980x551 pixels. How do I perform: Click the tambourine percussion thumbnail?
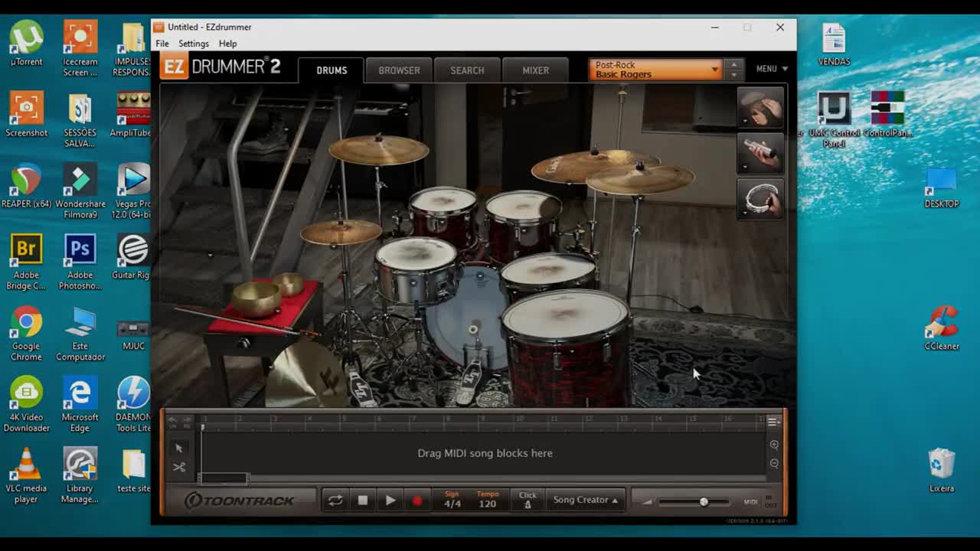click(x=760, y=200)
